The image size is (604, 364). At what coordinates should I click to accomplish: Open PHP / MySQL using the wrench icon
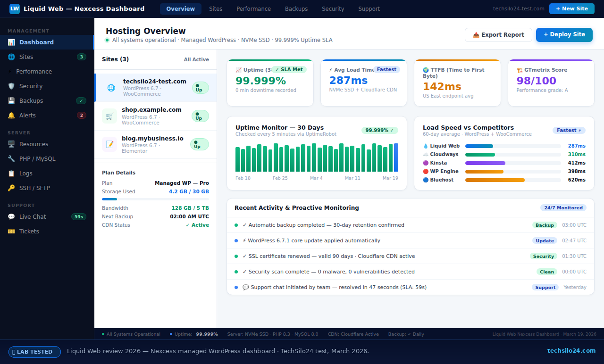pos(11,158)
